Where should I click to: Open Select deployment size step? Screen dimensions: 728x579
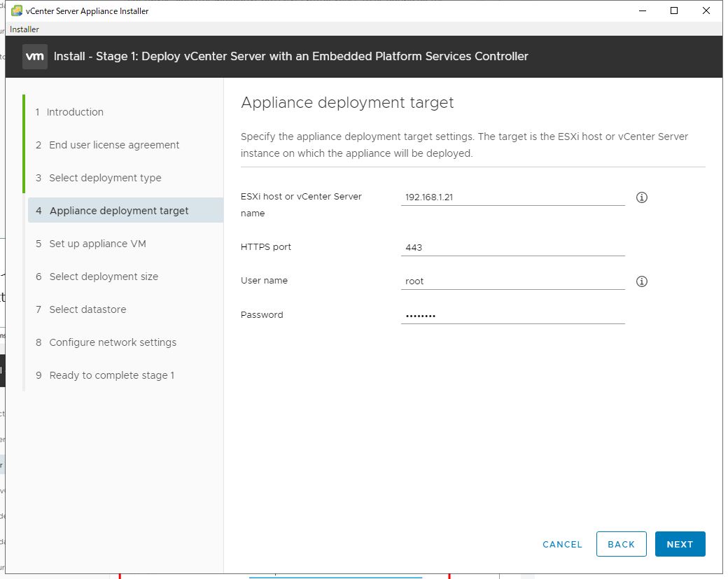pos(104,277)
